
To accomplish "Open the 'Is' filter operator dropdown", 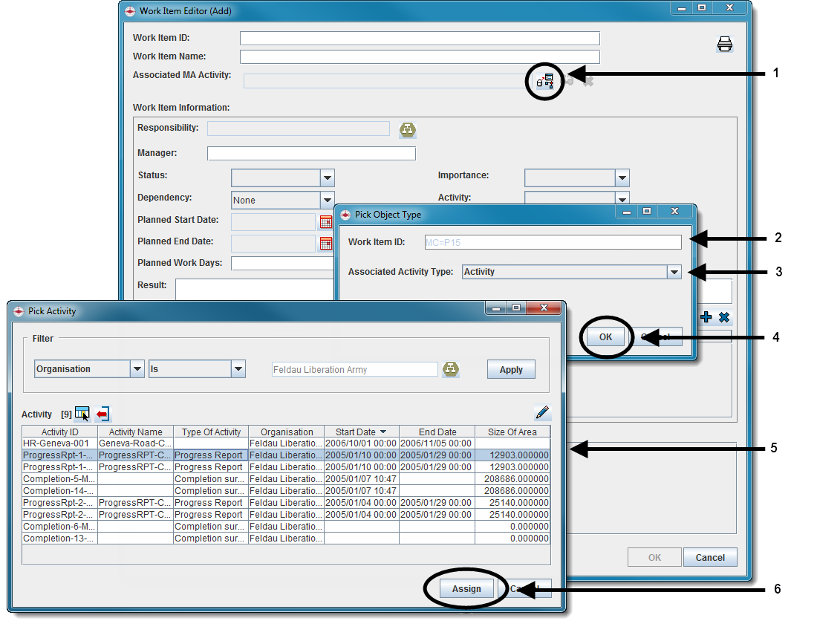I will pyautogui.click(x=238, y=369).
